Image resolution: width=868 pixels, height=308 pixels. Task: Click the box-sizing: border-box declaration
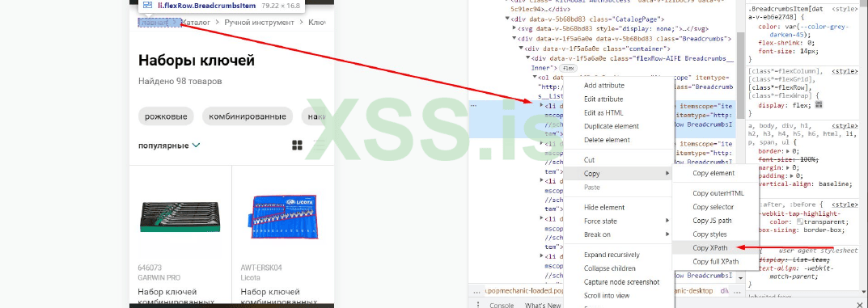(x=801, y=230)
